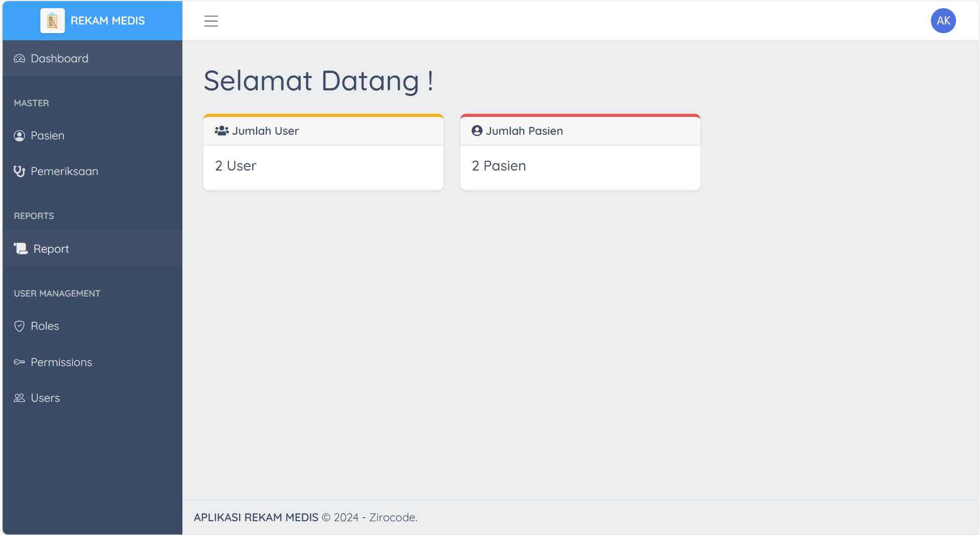
Task: Click the Pemeriksaan stethoscope icon
Action: tap(19, 172)
